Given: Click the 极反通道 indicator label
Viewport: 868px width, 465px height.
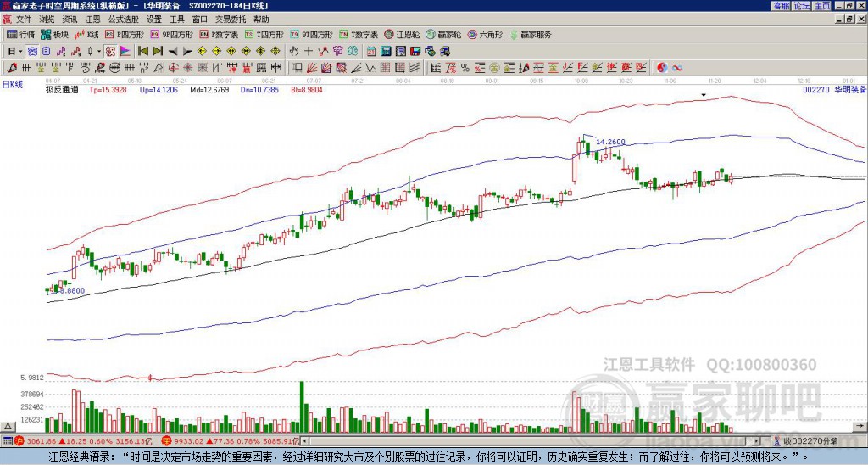Looking at the screenshot, I should pyautogui.click(x=61, y=89).
